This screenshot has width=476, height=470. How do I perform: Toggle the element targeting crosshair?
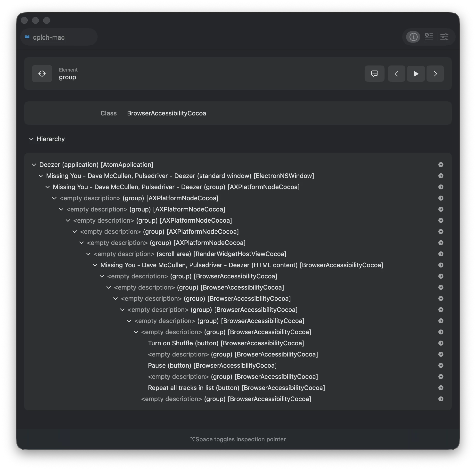pos(42,74)
